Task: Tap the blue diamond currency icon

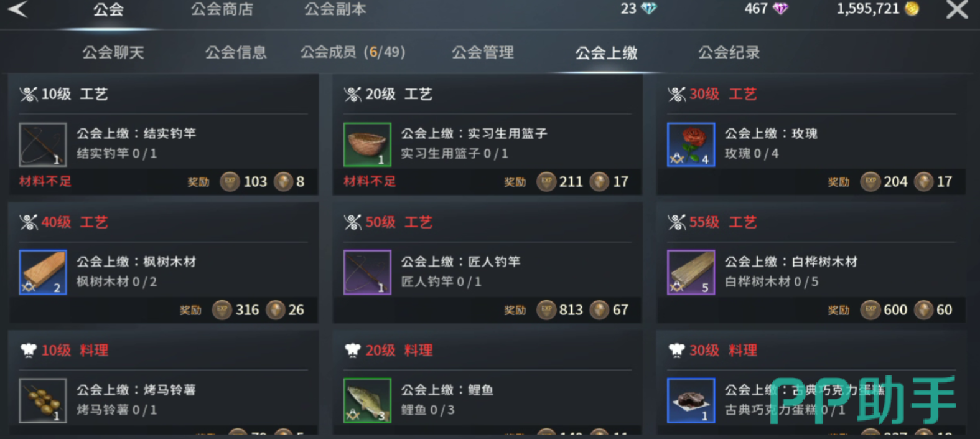Action: click(x=649, y=9)
